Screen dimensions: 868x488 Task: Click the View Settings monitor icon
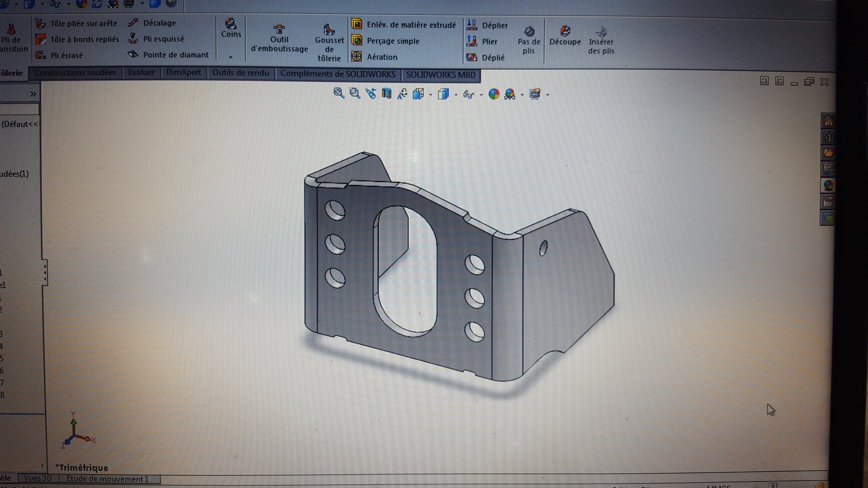[x=535, y=94]
